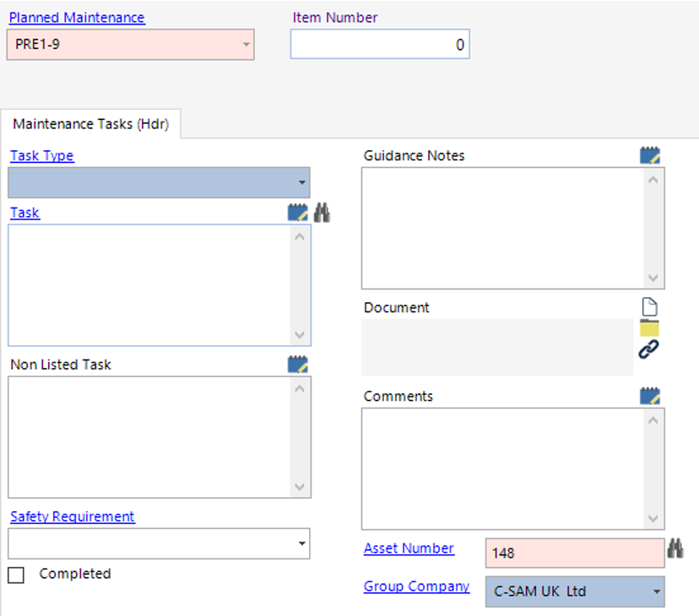Search assets using binoculars beside Asset Number

click(x=675, y=547)
